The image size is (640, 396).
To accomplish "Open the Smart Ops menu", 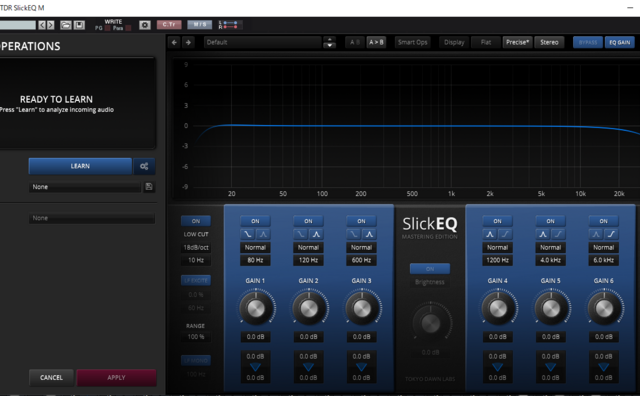I will click(x=413, y=42).
